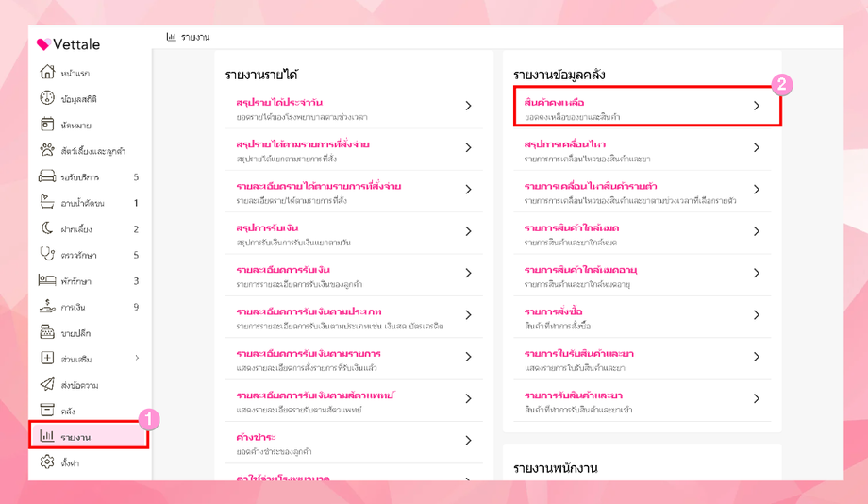This screenshot has width=868, height=504.
Task: Open chevron for สรุปรายได้ประจำวัน report
Action: click(x=468, y=107)
